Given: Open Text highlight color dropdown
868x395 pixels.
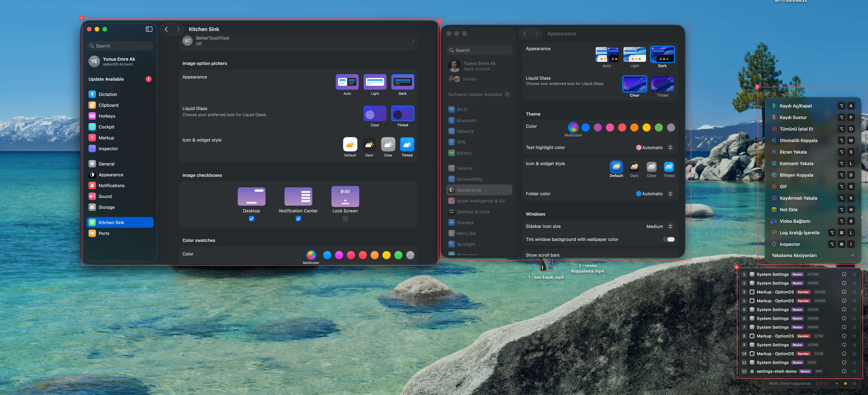Looking at the screenshot, I should 654,147.
